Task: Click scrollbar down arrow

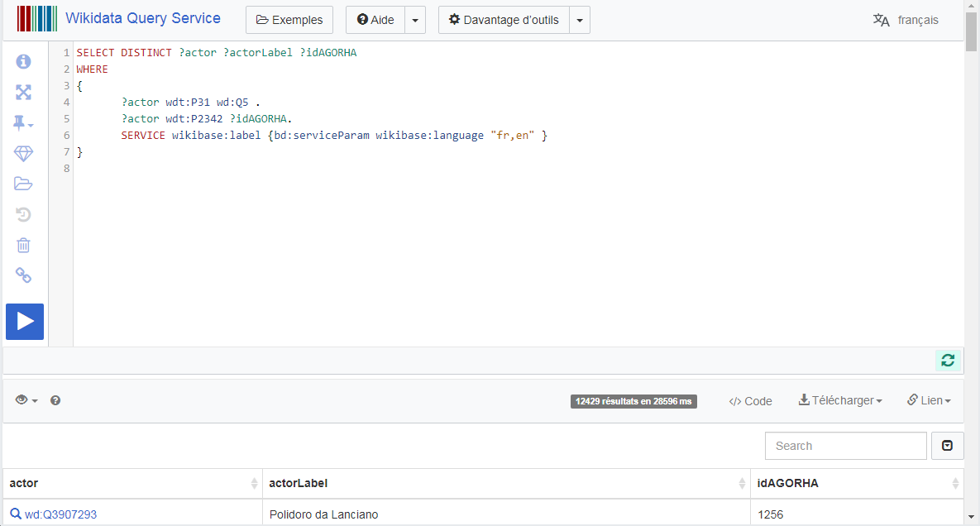Action: 971,517
